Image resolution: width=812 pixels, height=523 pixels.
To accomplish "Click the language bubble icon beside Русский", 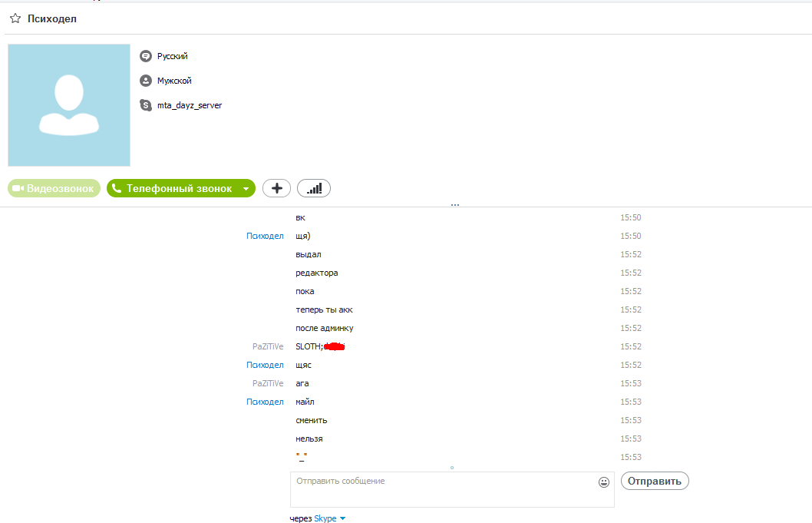I will (146, 56).
